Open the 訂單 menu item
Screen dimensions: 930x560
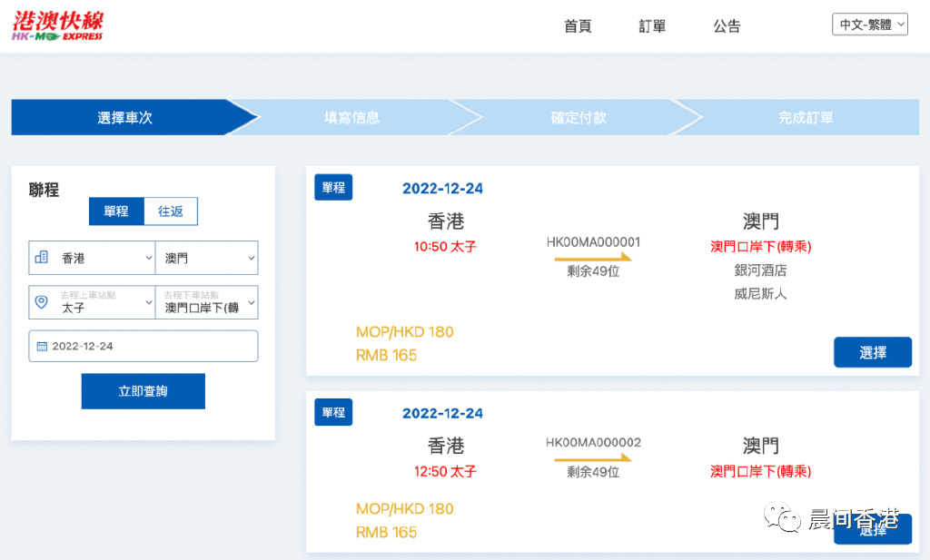[652, 26]
